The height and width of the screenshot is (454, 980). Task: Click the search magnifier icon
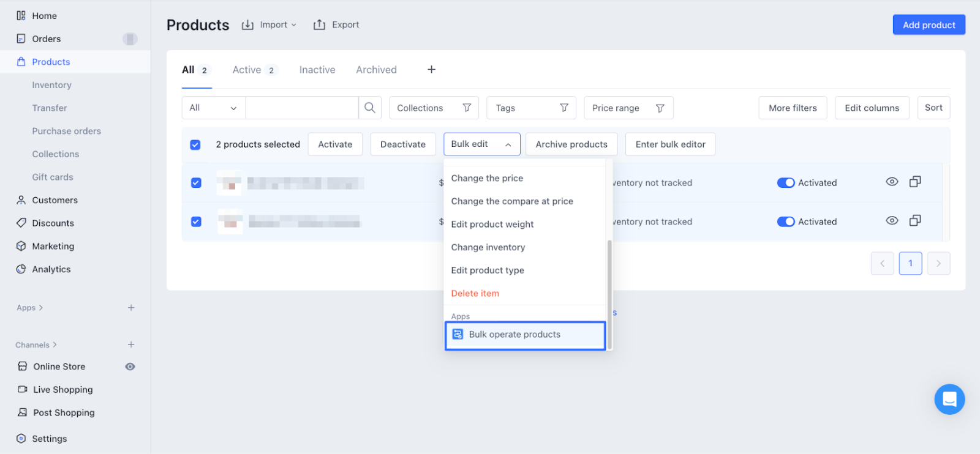(x=369, y=108)
